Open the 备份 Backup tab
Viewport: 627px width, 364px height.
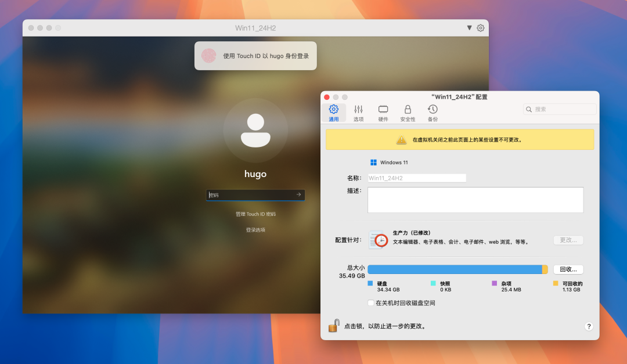[x=433, y=113]
